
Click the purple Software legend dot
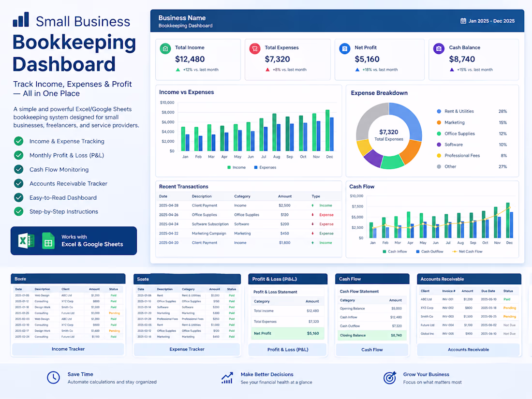tap(439, 145)
